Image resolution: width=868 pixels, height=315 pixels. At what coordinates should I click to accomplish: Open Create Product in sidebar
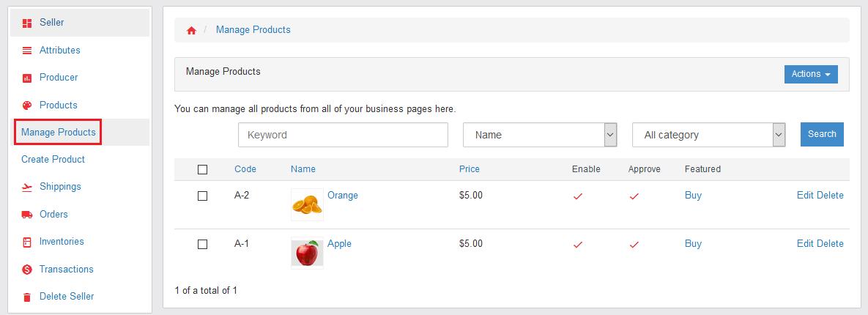pos(53,160)
